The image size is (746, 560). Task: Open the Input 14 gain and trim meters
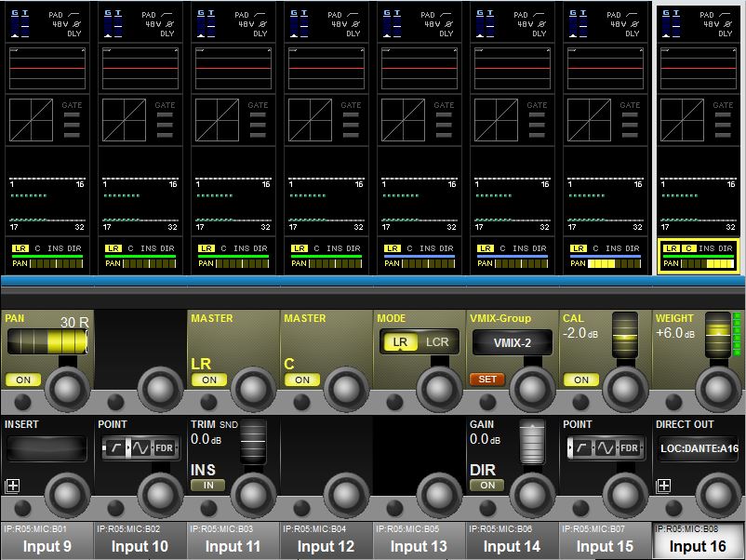(512, 21)
